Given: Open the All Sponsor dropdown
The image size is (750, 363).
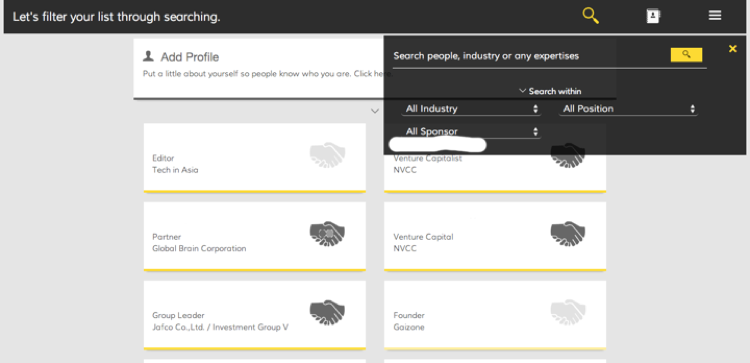Looking at the screenshot, I should 471,132.
